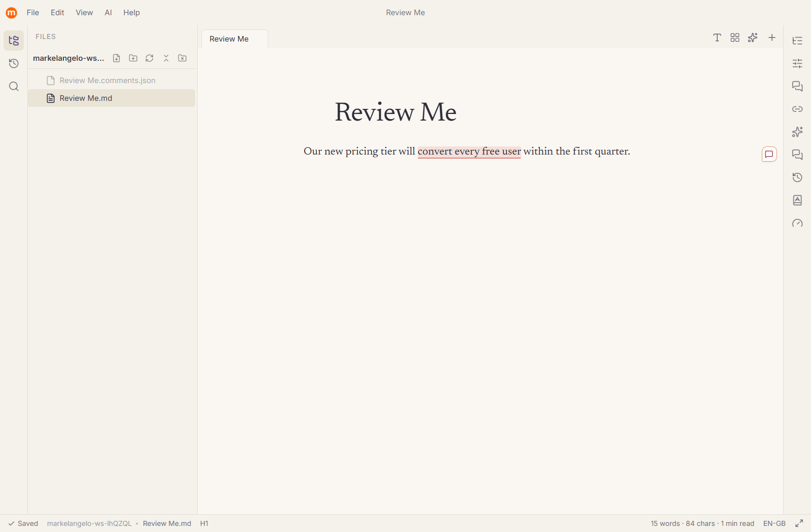Viewport: 811px width, 532px height.
Task: Switch to the Review Me tab
Action: pos(235,39)
